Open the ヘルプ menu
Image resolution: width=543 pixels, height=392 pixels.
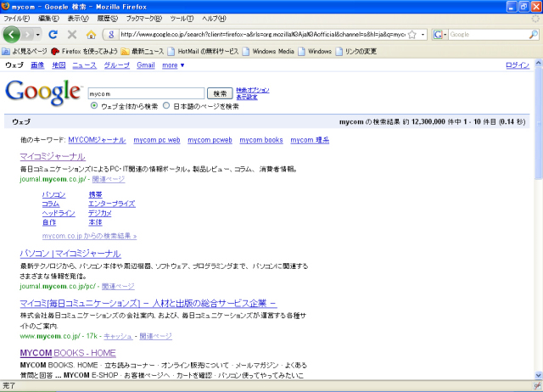[x=214, y=19]
